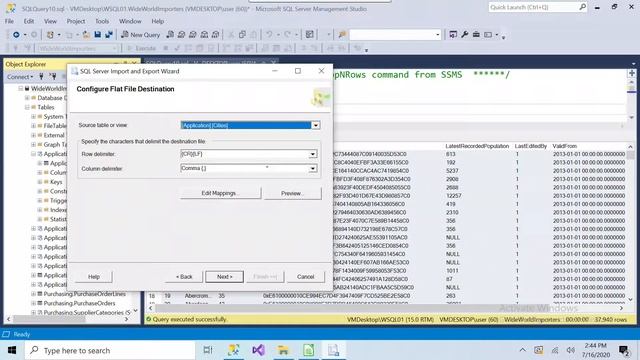Click the Undo icon in toolbar
The image size is (640, 360).
point(269,35)
